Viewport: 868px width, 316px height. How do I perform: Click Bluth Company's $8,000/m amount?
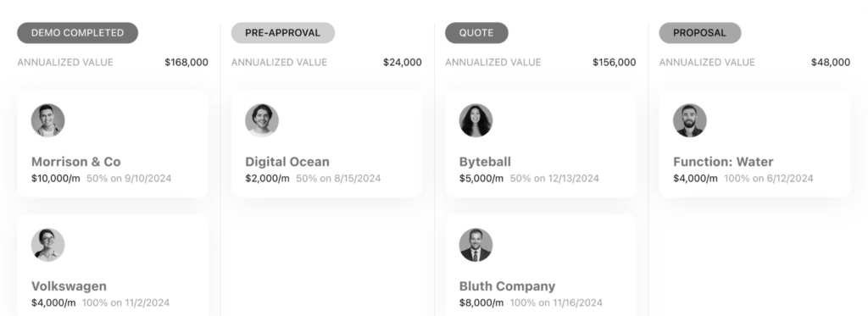tap(481, 302)
